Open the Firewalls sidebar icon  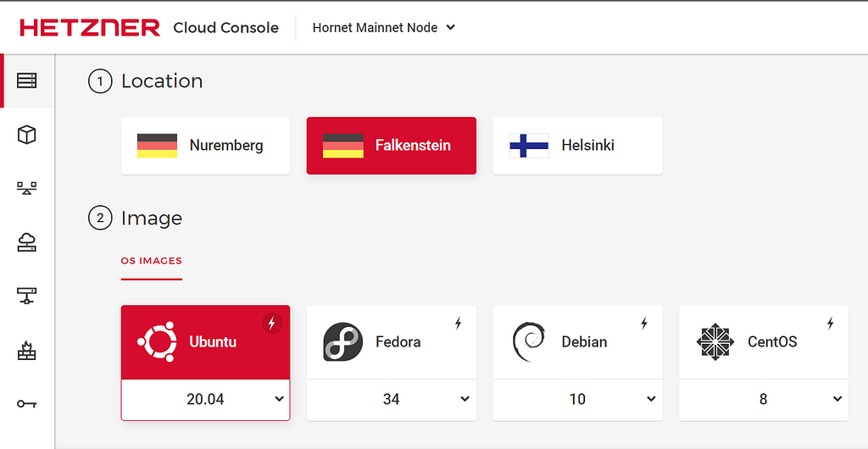click(26, 350)
